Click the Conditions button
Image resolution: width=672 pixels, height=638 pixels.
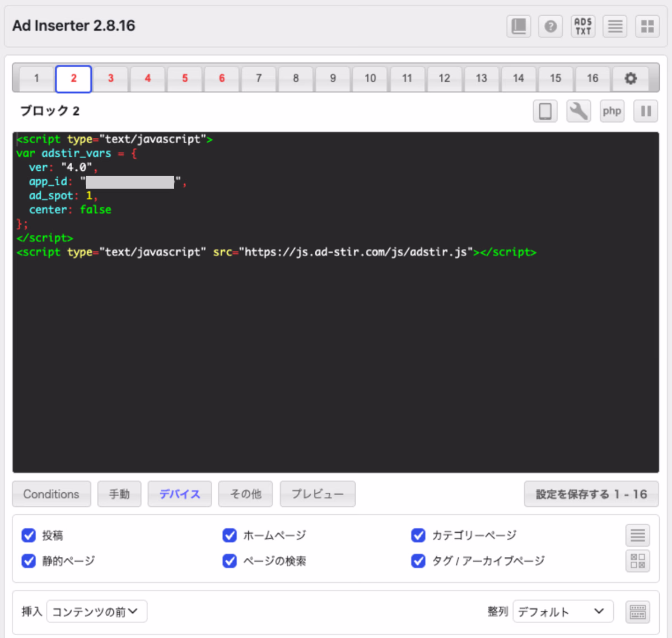[x=52, y=494]
